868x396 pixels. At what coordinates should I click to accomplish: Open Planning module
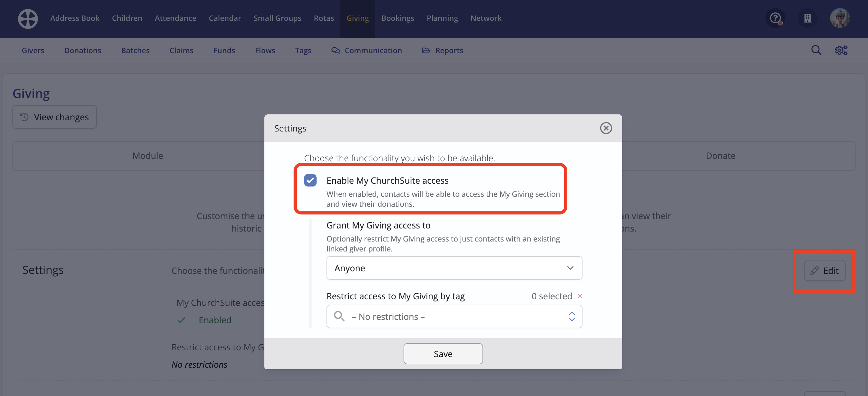[x=442, y=18]
